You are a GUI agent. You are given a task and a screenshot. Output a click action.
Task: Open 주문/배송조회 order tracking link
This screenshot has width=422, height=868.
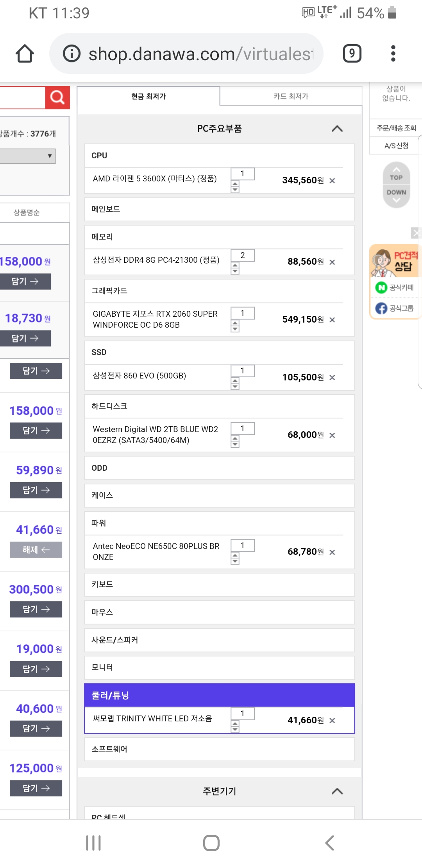396,128
